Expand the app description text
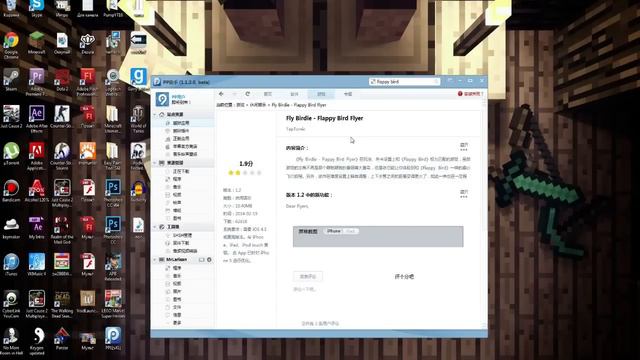Screen dimensions: 640x360 click(x=464, y=147)
